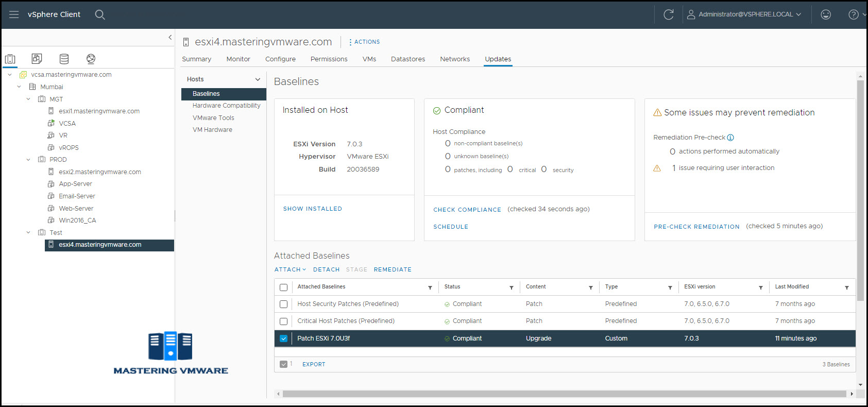Toggle the selected-count checkbox beside Export

[283, 364]
